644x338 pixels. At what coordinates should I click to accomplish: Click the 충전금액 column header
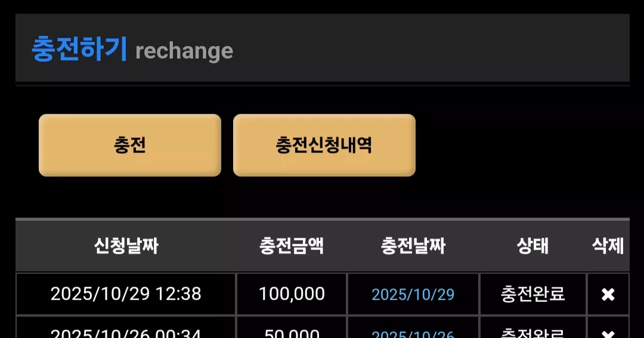[x=292, y=246]
